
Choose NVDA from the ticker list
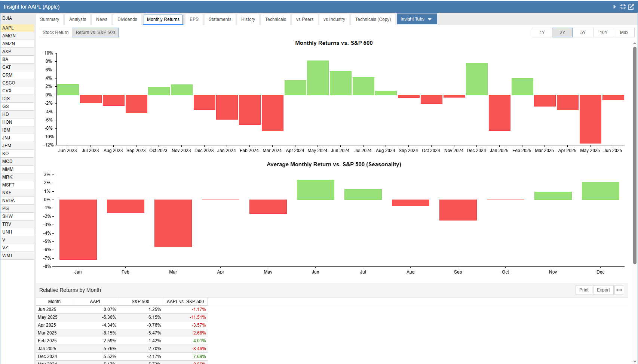tap(17, 201)
